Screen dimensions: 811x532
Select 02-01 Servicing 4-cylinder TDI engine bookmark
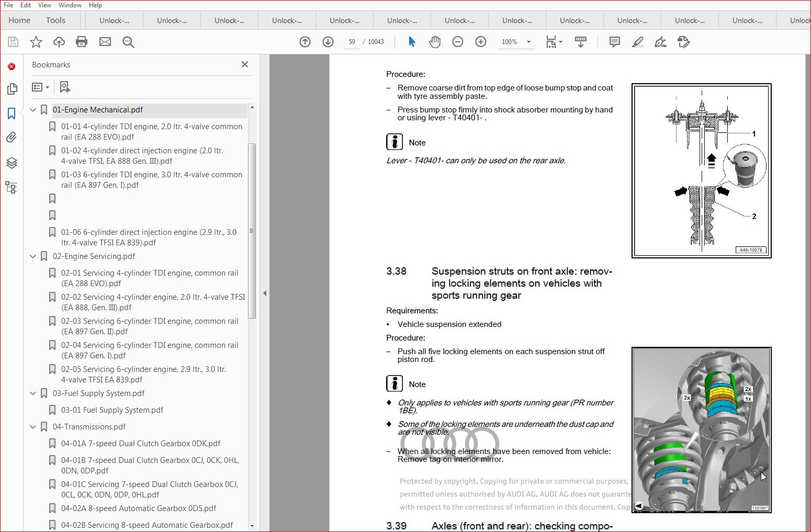click(150, 278)
